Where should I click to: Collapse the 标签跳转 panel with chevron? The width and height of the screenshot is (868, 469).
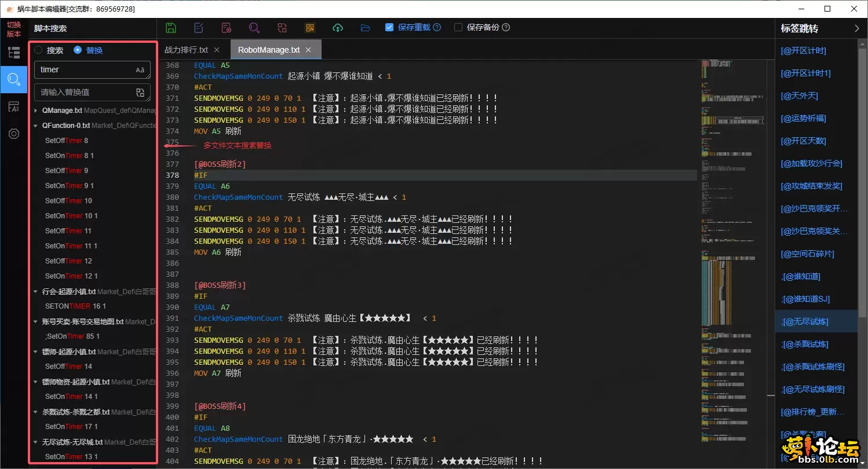coord(857,28)
